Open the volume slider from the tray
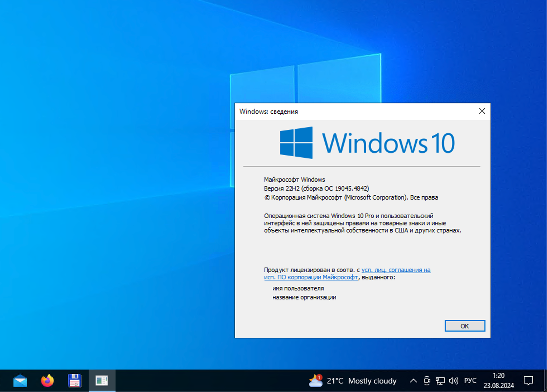The height and width of the screenshot is (392, 547). click(454, 380)
